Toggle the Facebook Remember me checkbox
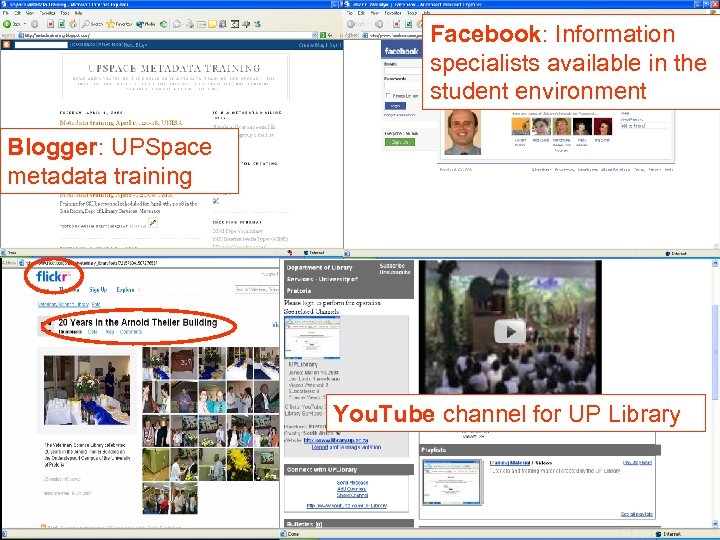720x540 pixels. pos(388,96)
